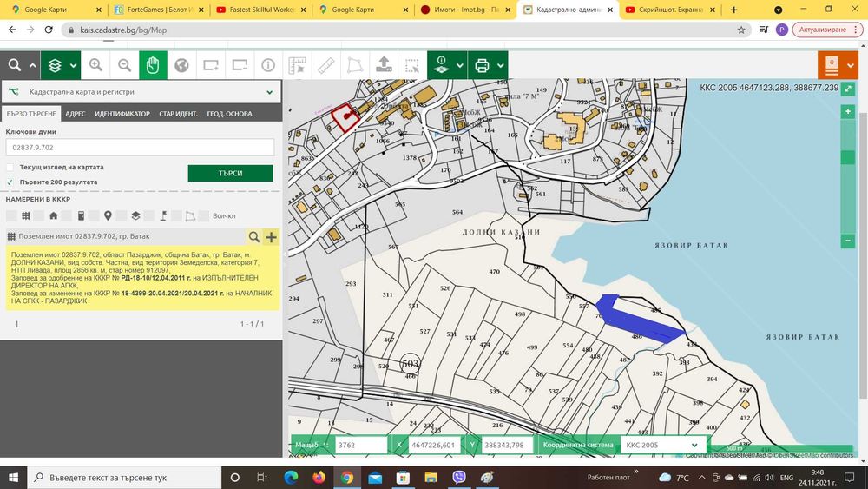Zoom to found parcel with magnifier icon
The height and width of the screenshot is (489, 868).
click(x=253, y=236)
